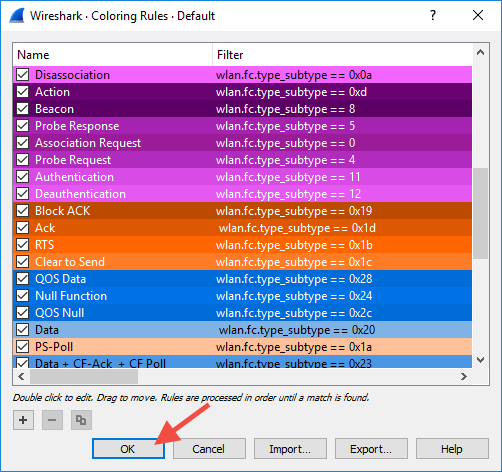502x472 pixels.
Task: Open the Import... rules dialog
Action: click(290, 449)
